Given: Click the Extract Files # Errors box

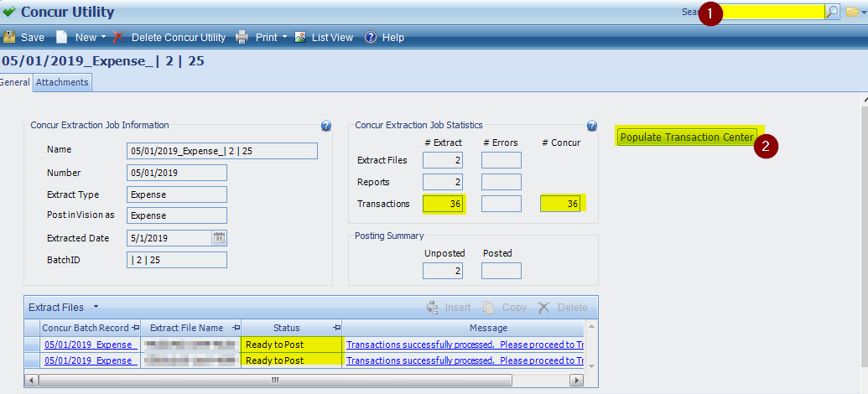Looking at the screenshot, I should (502, 160).
